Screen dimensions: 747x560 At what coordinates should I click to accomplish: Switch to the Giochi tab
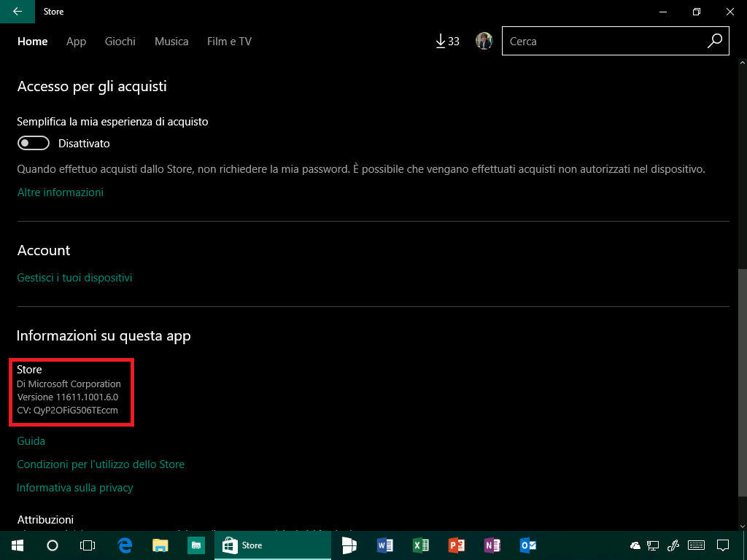(120, 42)
